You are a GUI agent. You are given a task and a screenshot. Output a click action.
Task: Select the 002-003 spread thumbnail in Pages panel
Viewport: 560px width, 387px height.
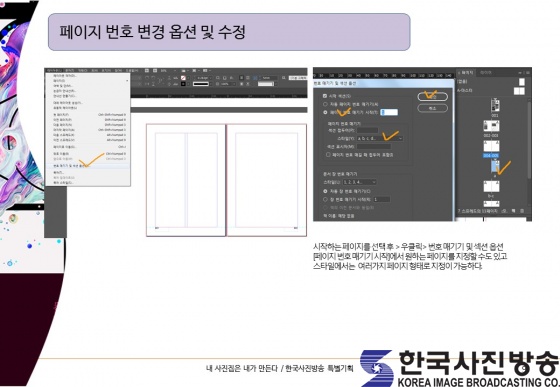coord(491,126)
